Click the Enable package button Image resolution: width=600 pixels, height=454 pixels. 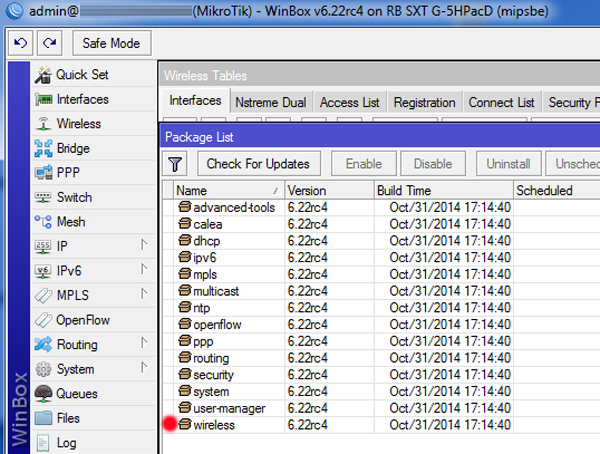(x=364, y=164)
